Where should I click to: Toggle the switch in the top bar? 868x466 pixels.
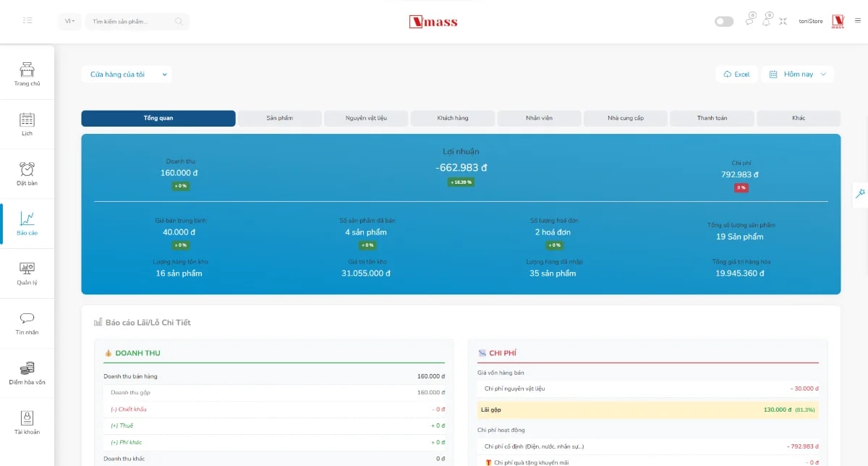[723, 21]
